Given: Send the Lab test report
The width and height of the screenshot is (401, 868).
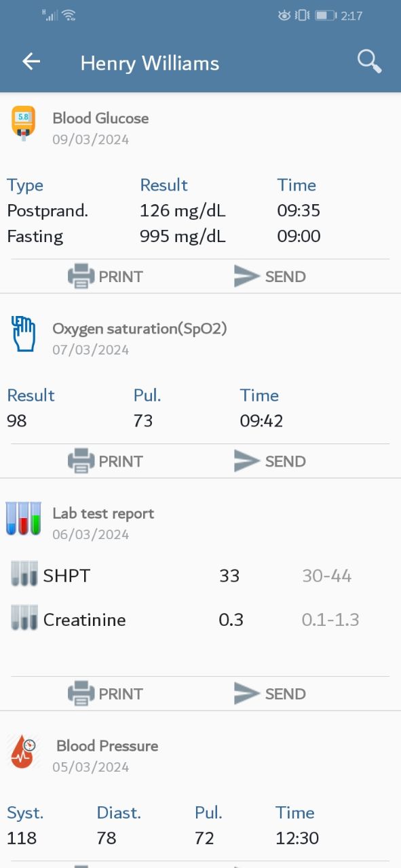Looking at the screenshot, I should (x=269, y=694).
